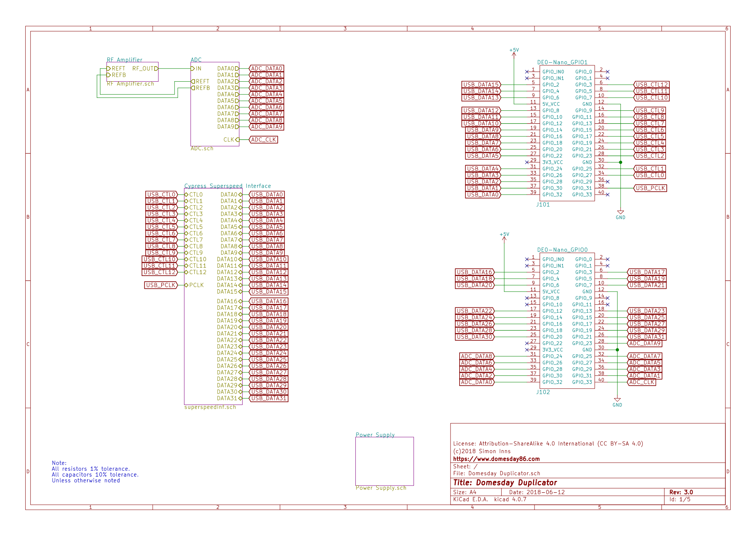The image size is (756, 535).
Task: Select the J101 reference designator
Action: click(543, 205)
